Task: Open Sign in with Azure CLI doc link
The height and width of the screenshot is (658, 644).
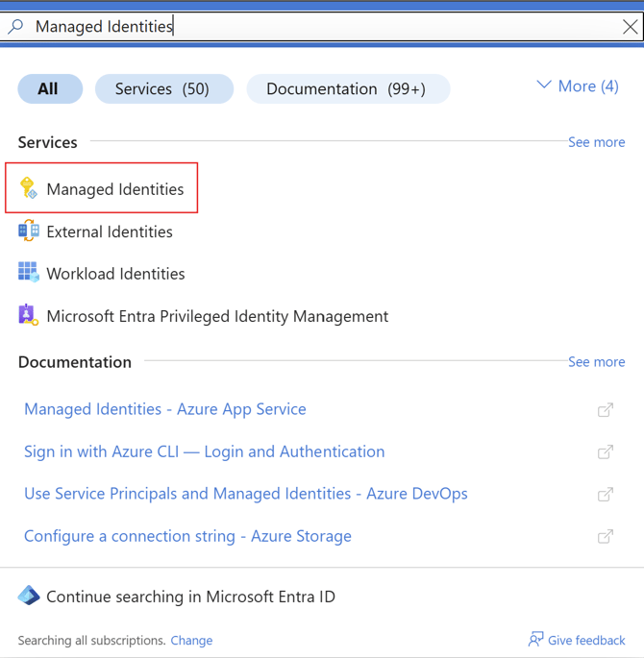Action: (x=204, y=451)
